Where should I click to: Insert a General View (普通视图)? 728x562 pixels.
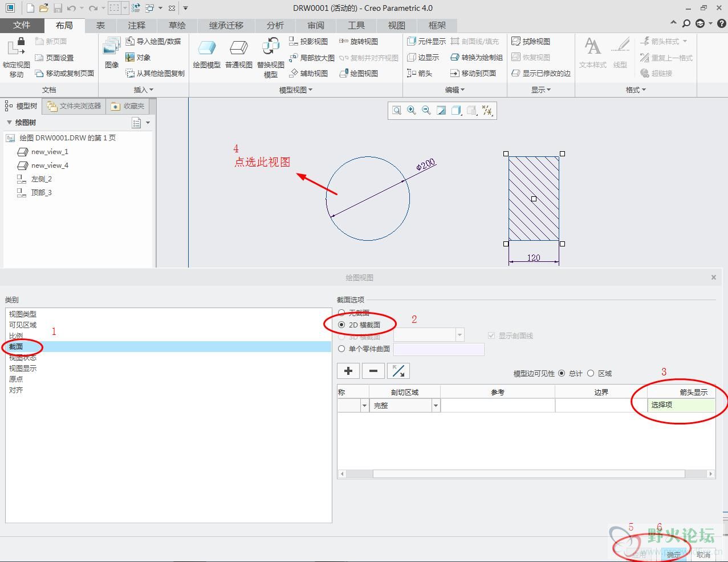click(x=238, y=55)
